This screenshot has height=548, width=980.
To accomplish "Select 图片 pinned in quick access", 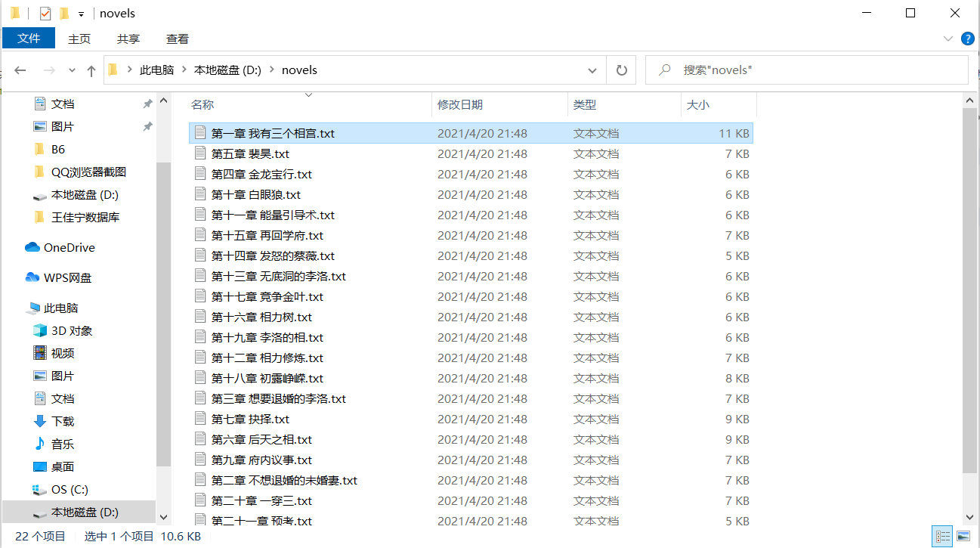I will click(63, 126).
